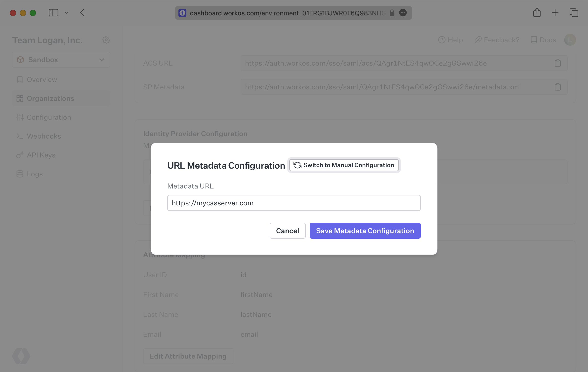Click the Help link in top navigation
This screenshot has height=372, width=588.
pos(450,39)
